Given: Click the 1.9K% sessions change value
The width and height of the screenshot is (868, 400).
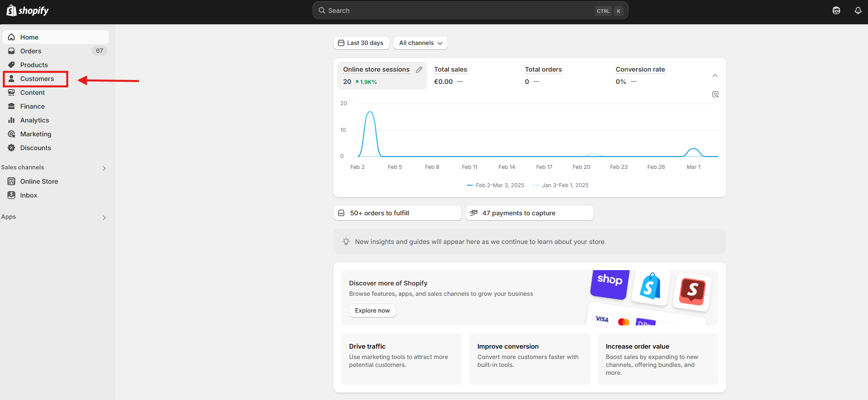Looking at the screenshot, I should [x=366, y=82].
